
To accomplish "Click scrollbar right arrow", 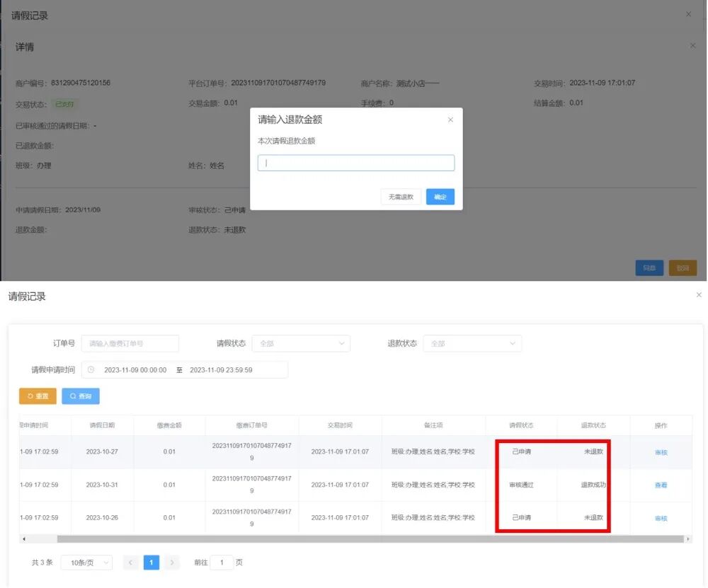I will pyautogui.click(x=687, y=538).
